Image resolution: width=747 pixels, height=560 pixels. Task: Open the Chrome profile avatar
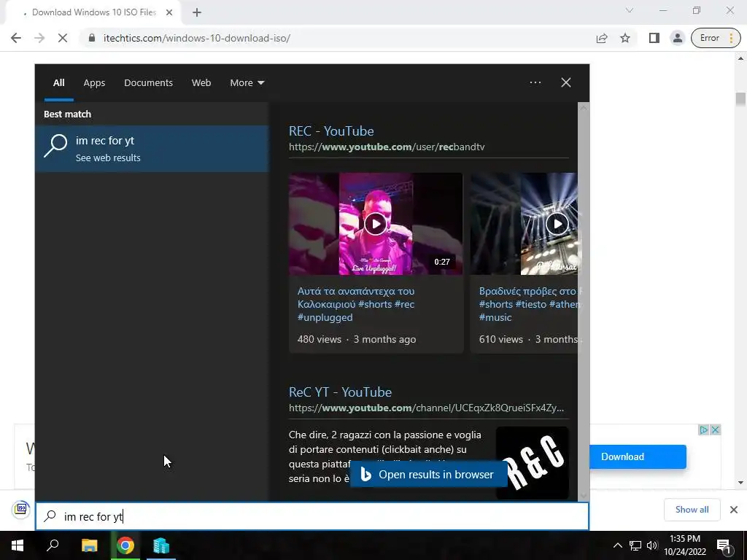[677, 38]
